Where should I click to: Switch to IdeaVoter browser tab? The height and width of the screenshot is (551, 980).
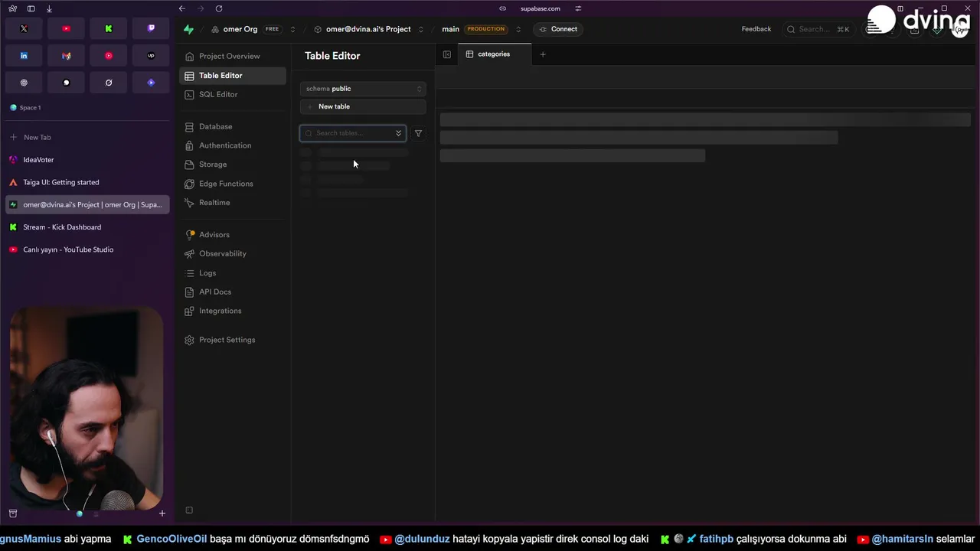click(x=87, y=160)
